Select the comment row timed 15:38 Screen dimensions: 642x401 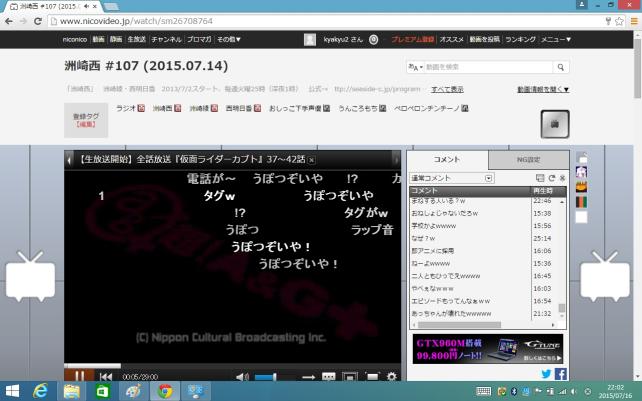(484, 213)
